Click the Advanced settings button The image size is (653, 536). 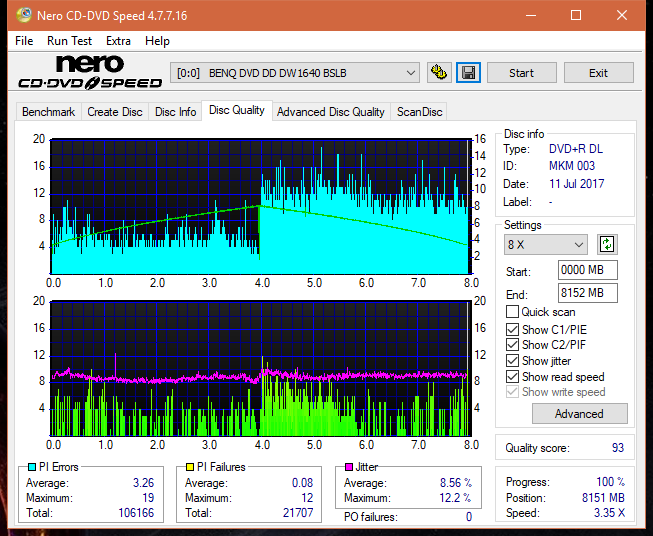tap(579, 414)
